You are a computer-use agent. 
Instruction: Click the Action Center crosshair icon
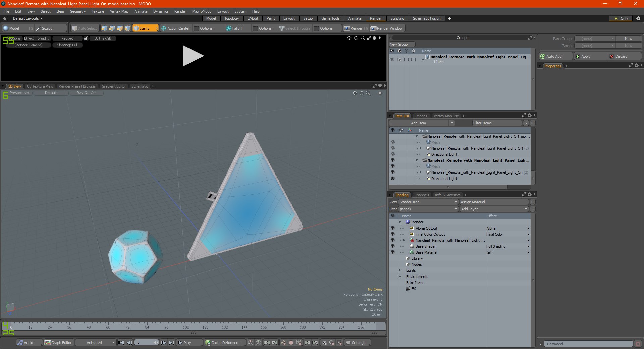[164, 28]
